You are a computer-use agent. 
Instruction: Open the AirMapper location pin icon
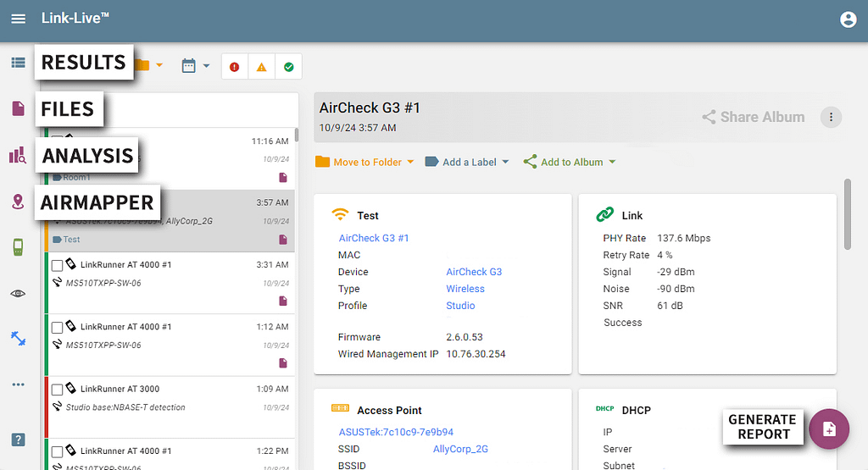(x=18, y=202)
